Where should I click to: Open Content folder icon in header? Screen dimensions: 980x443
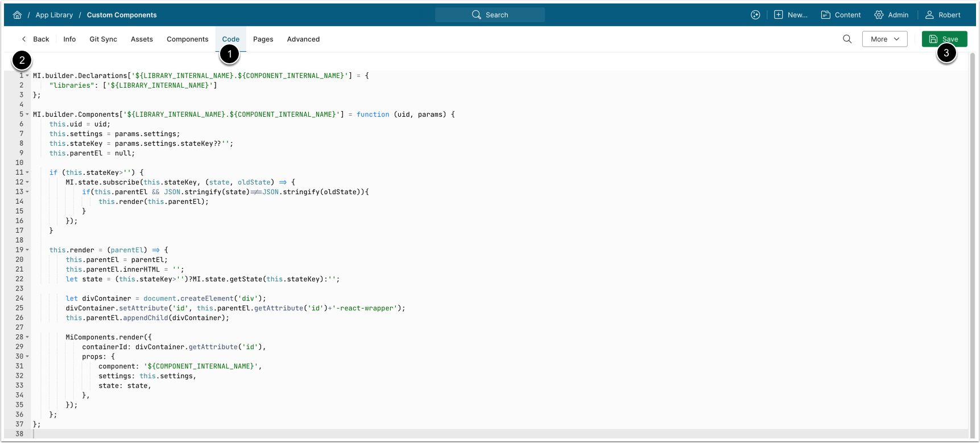[x=825, y=15]
